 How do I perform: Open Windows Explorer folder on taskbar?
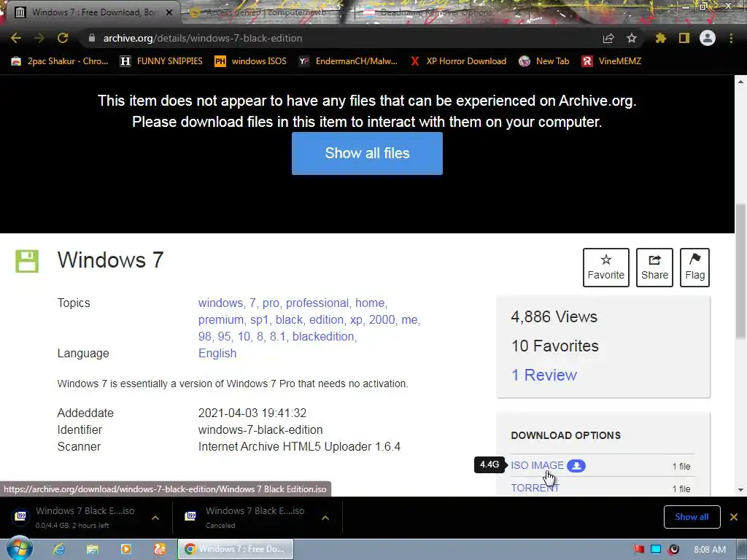coord(93,549)
